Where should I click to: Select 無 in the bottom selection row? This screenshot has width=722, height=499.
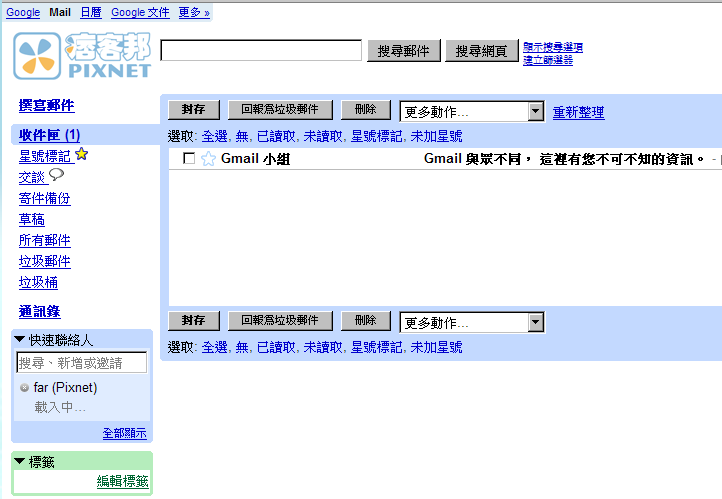[242, 347]
